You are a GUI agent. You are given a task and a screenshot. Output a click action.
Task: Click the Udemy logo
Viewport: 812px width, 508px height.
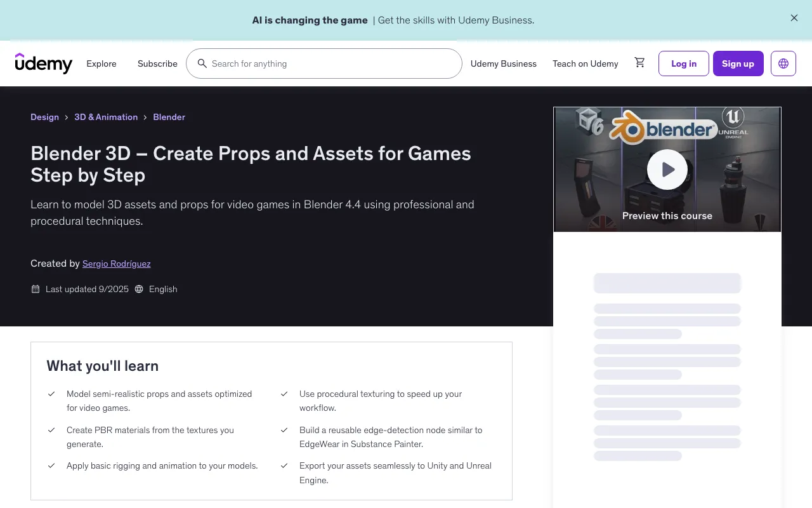pyautogui.click(x=44, y=63)
